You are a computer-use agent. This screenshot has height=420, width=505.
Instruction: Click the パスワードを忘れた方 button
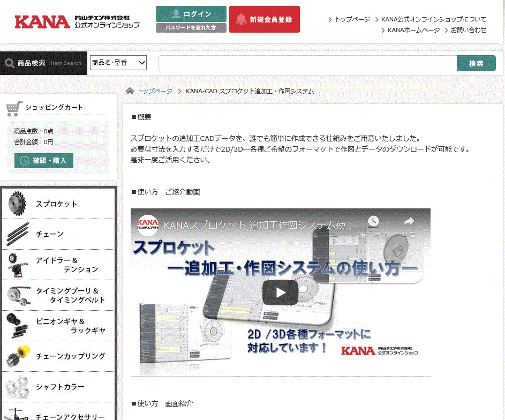[x=191, y=28]
